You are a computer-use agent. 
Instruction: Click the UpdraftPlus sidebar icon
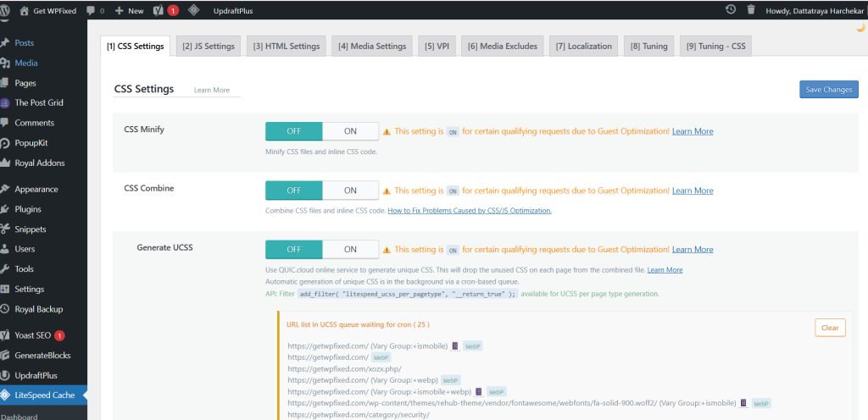click(5, 376)
